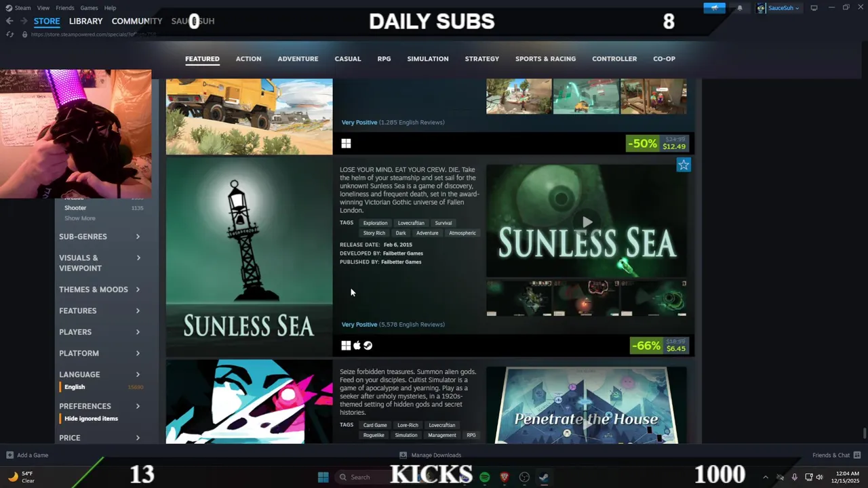Click the Mac platform icon for Sunless Sea
Viewport: 868px width, 488px height.
click(x=357, y=346)
